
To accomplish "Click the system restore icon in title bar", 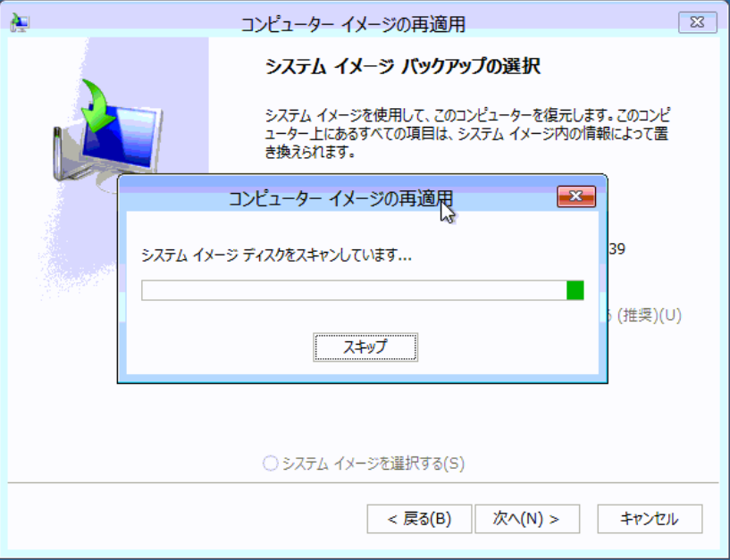I will click(20, 23).
